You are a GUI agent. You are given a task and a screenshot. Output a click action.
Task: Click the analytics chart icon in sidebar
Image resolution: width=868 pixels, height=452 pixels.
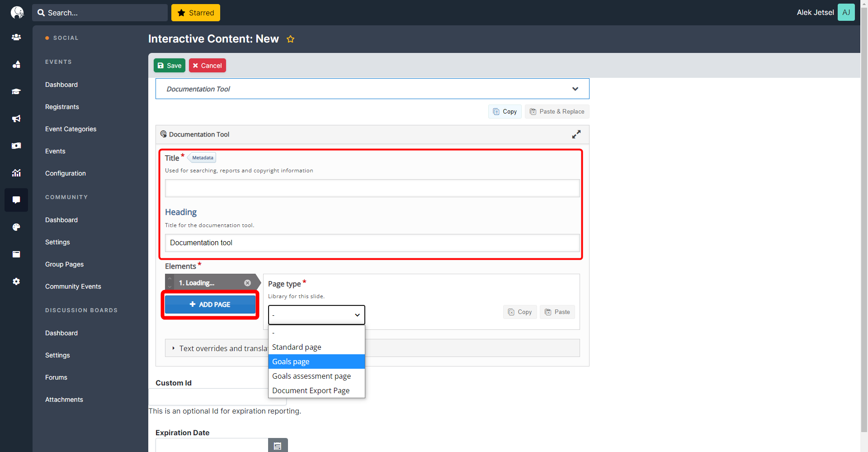pyautogui.click(x=16, y=173)
